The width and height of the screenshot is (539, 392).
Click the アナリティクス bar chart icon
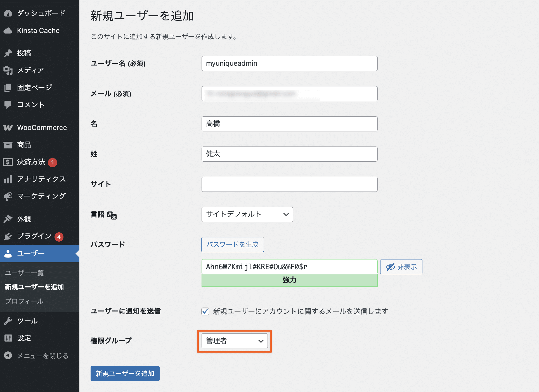coord(8,179)
